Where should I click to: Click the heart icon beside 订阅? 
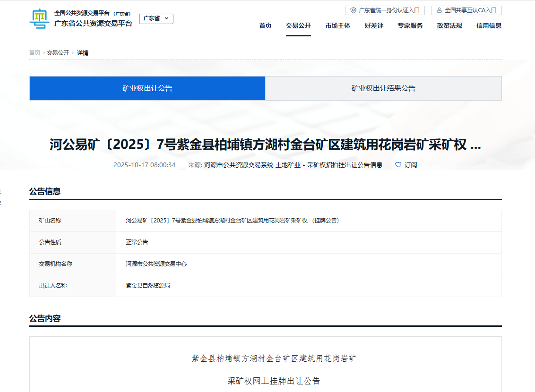tap(398, 165)
